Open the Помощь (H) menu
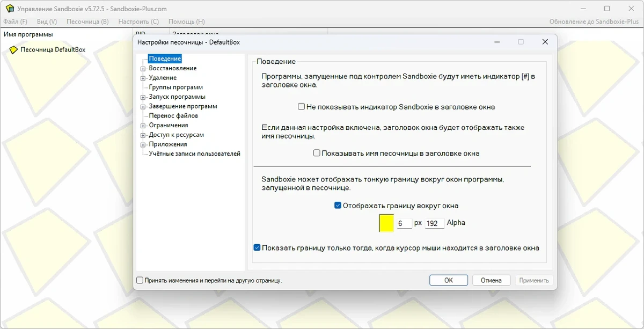Image resolution: width=644 pixels, height=329 pixels. [x=187, y=22]
